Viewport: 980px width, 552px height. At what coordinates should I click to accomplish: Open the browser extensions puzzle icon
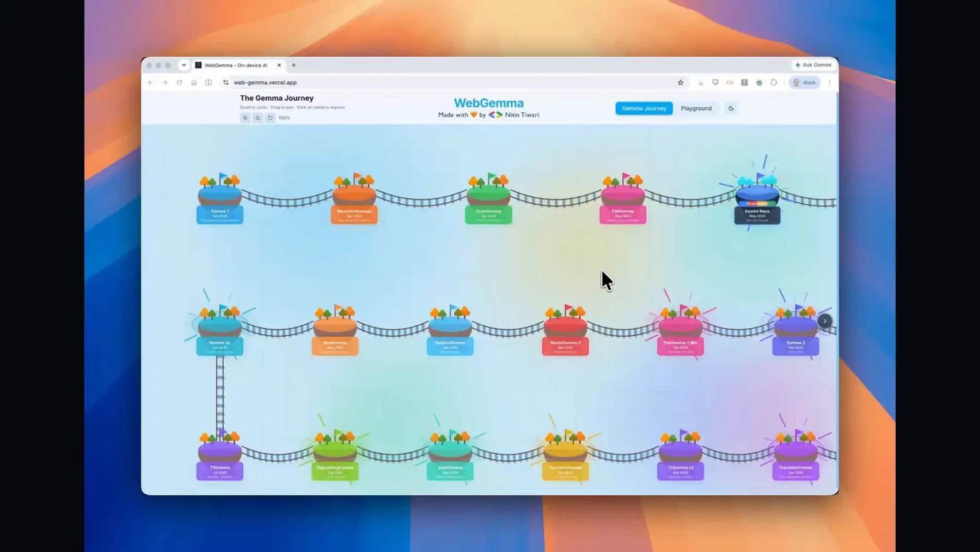(x=774, y=82)
